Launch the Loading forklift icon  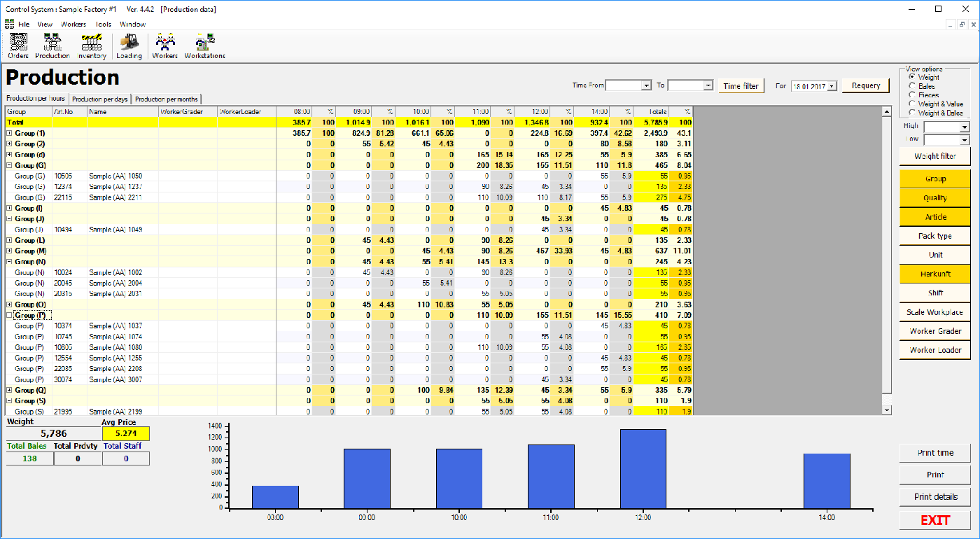pos(129,45)
